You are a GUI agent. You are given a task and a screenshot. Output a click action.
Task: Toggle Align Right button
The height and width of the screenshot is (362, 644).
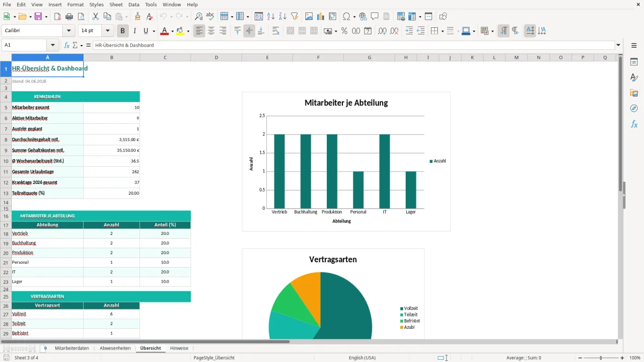223,31
